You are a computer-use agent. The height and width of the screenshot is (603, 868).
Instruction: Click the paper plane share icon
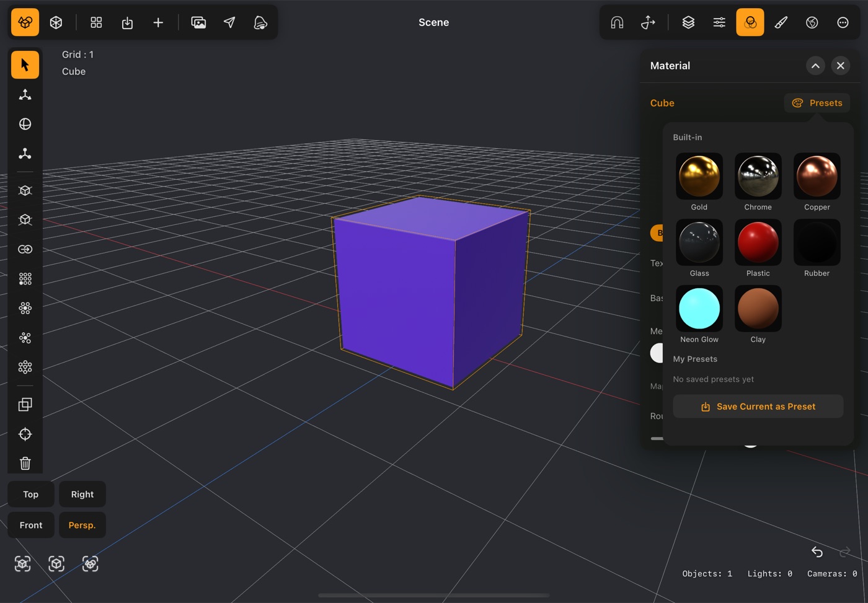pos(229,22)
